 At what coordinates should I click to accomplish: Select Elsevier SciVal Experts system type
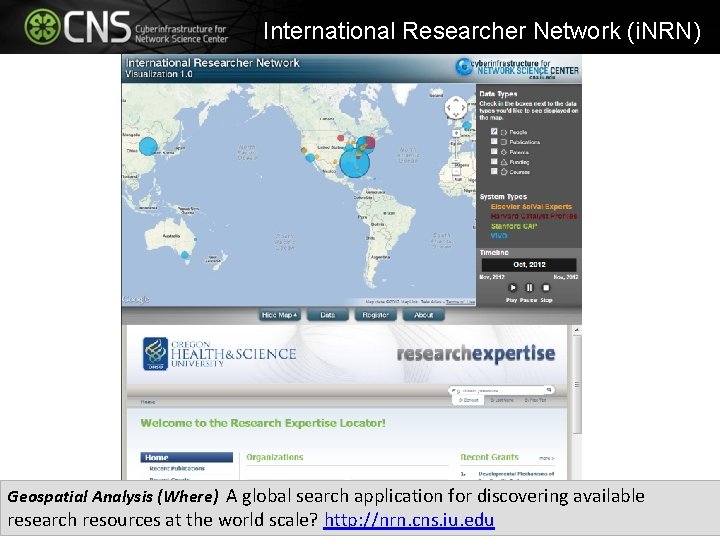pyautogui.click(x=531, y=207)
